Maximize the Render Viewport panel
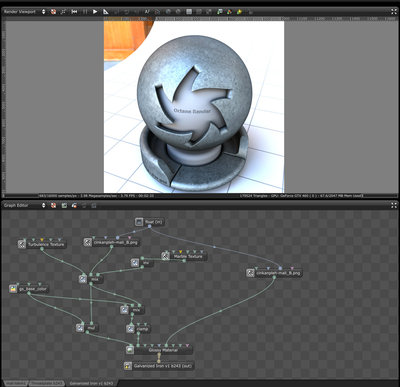This screenshot has height=387, width=400. [x=394, y=12]
